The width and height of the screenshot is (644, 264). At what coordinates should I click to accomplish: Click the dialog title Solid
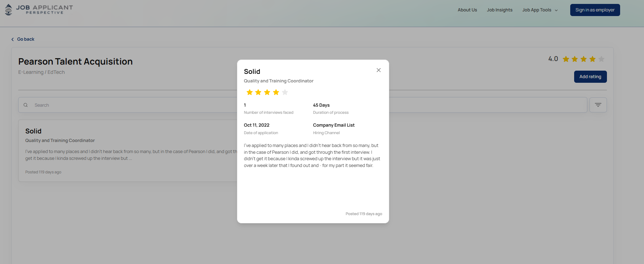(252, 72)
